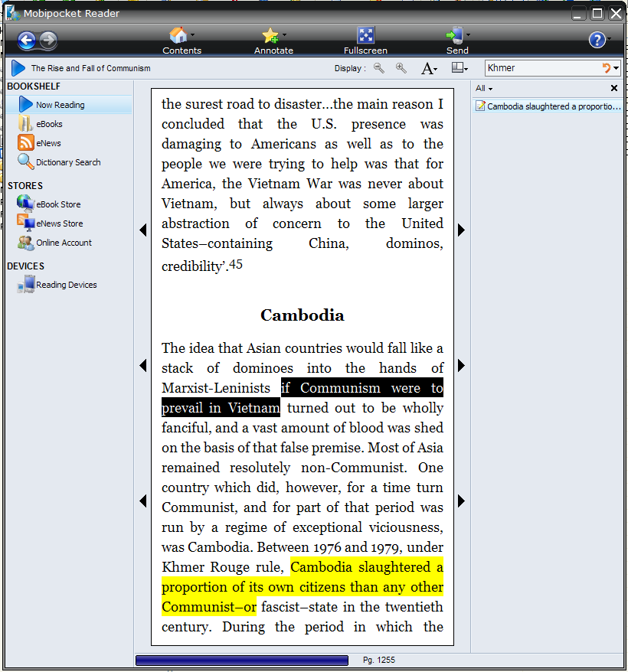Close the annotations panel
Image resolution: width=628 pixels, height=672 pixels.
click(614, 88)
